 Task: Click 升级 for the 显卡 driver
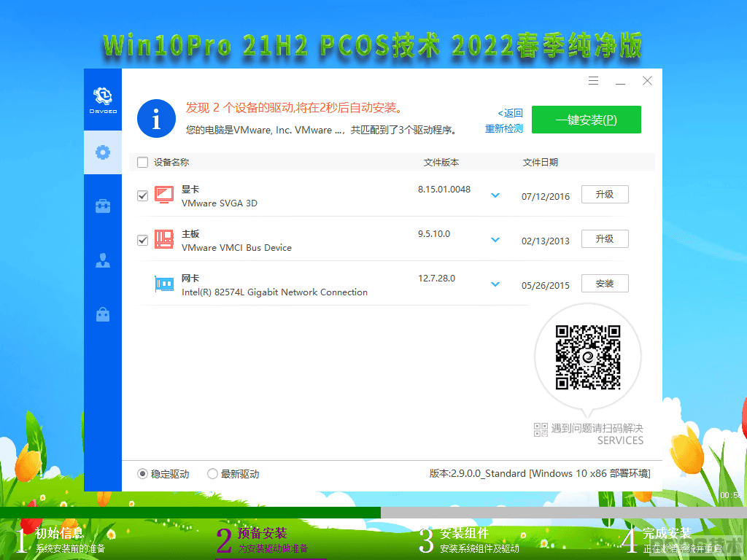pyautogui.click(x=605, y=194)
